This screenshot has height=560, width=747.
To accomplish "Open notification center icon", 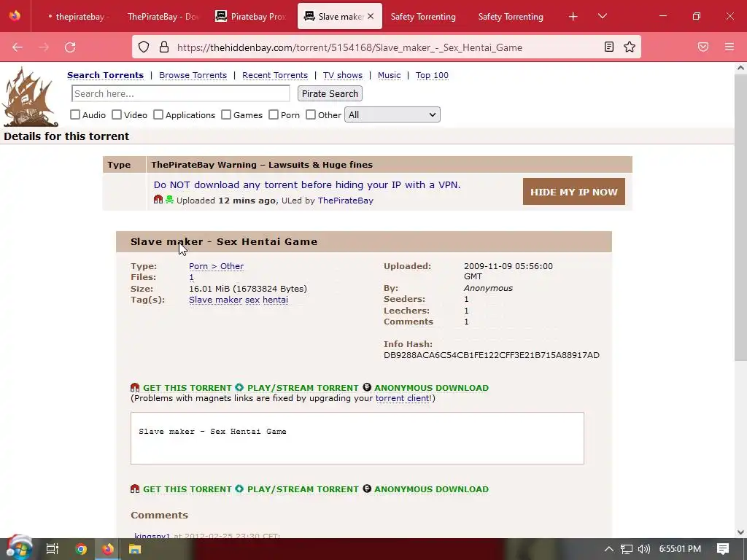I will tap(723, 549).
